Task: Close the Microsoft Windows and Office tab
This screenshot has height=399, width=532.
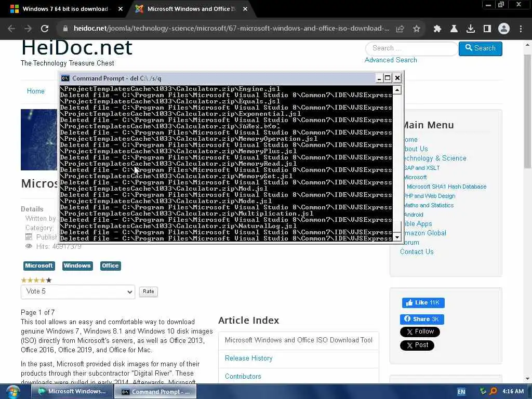Action: (x=245, y=9)
